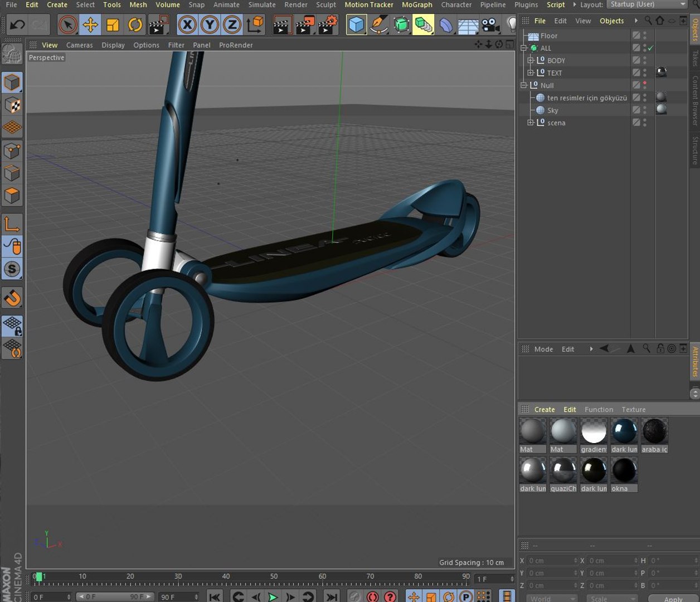
Task: Toggle the red visibility dot on Null
Action: click(x=645, y=84)
